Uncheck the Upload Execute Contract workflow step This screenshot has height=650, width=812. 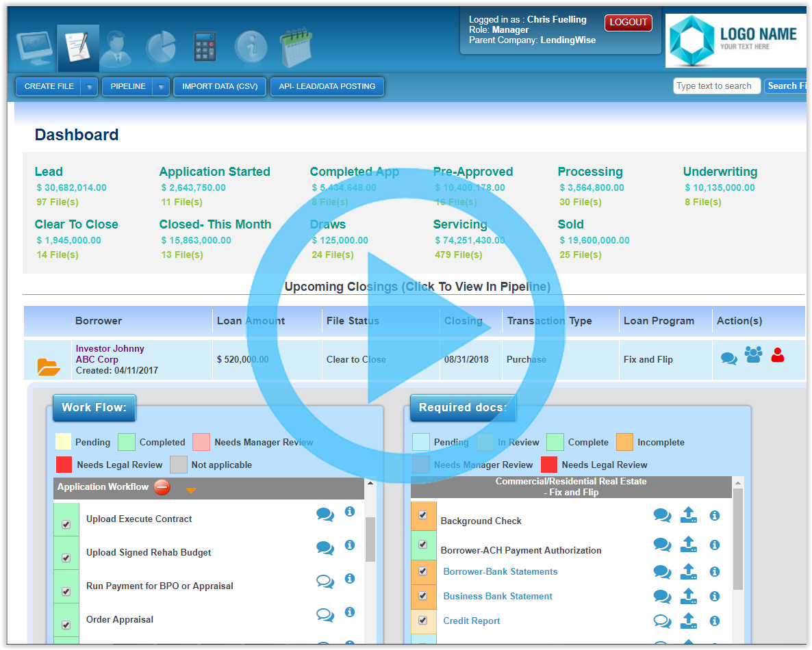(x=66, y=524)
